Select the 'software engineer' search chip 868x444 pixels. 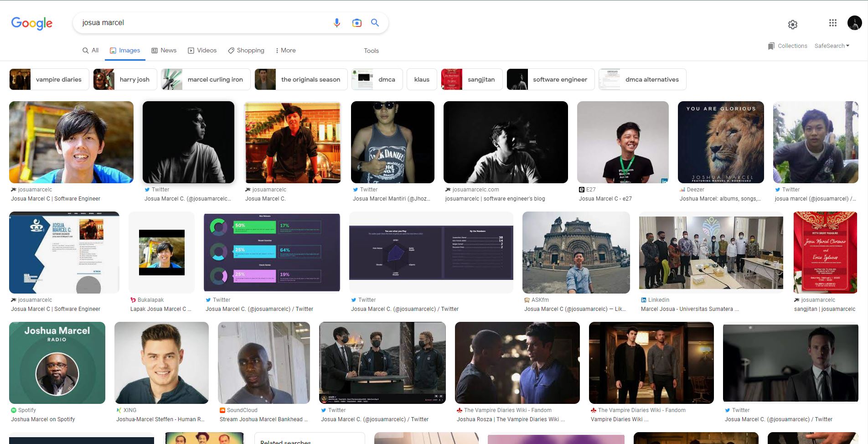point(550,79)
